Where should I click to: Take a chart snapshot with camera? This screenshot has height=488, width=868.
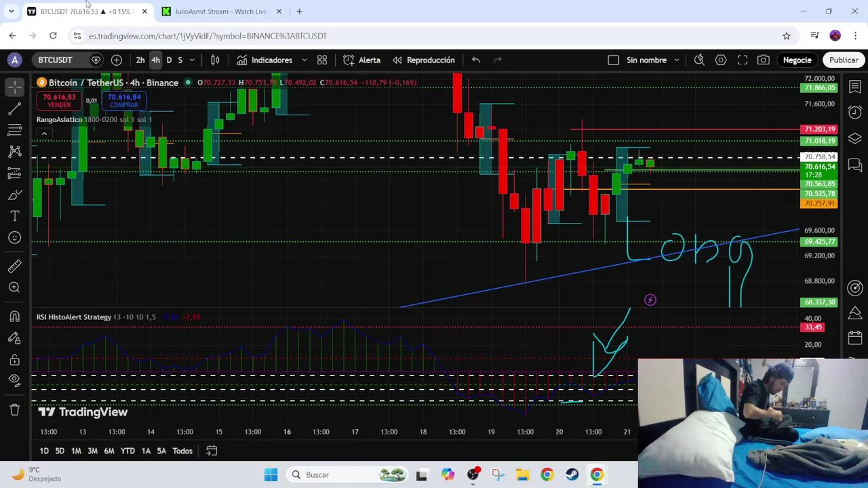pos(764,60)
